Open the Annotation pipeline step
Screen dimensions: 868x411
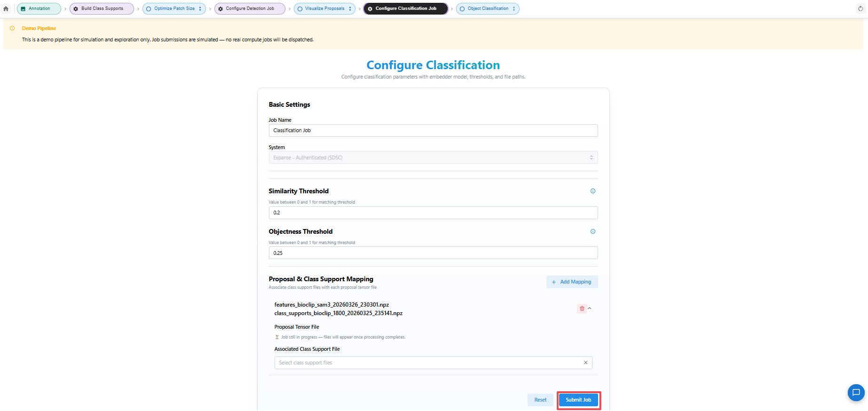pos(39,8)
